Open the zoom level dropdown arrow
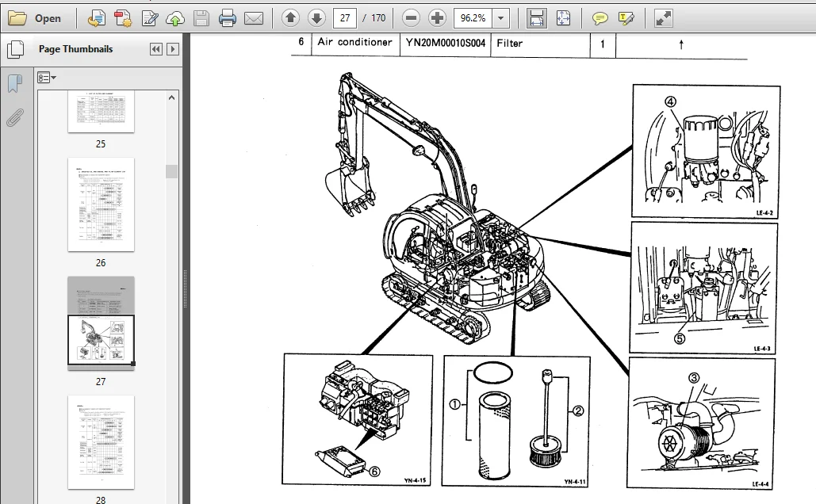This screenshot has width=816, height=504. [x=500, y=18]
